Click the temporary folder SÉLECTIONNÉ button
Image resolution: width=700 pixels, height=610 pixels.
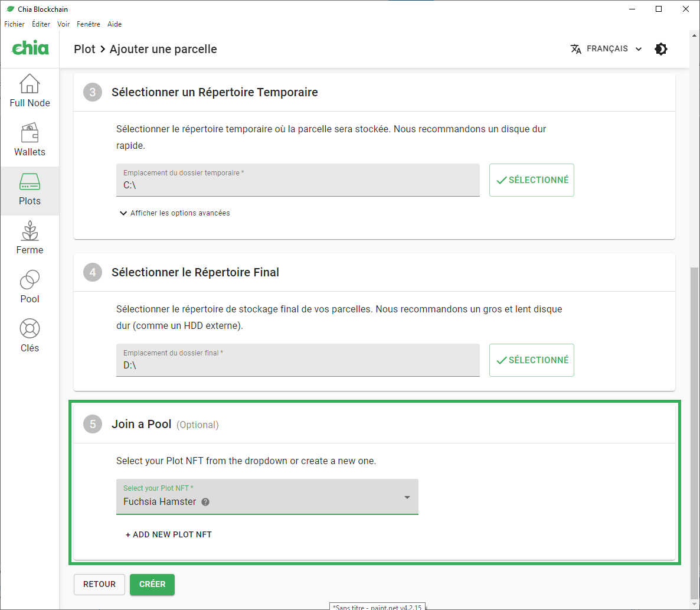[531, 180]
